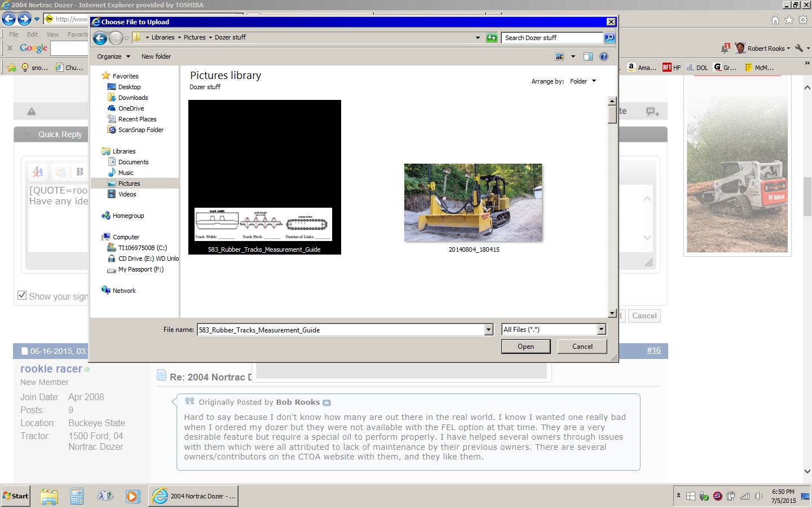Viewport: 812px width, 508px height.
Task: Open the dialog help icon
Action: [604, 56]
